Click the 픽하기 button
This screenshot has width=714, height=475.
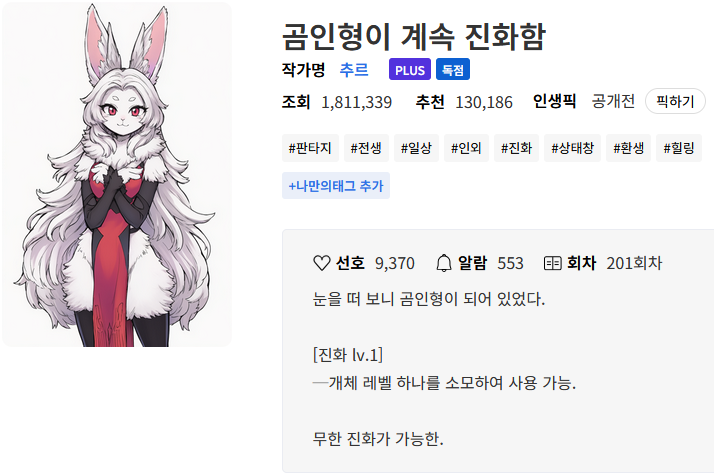(x=675, y=101)
